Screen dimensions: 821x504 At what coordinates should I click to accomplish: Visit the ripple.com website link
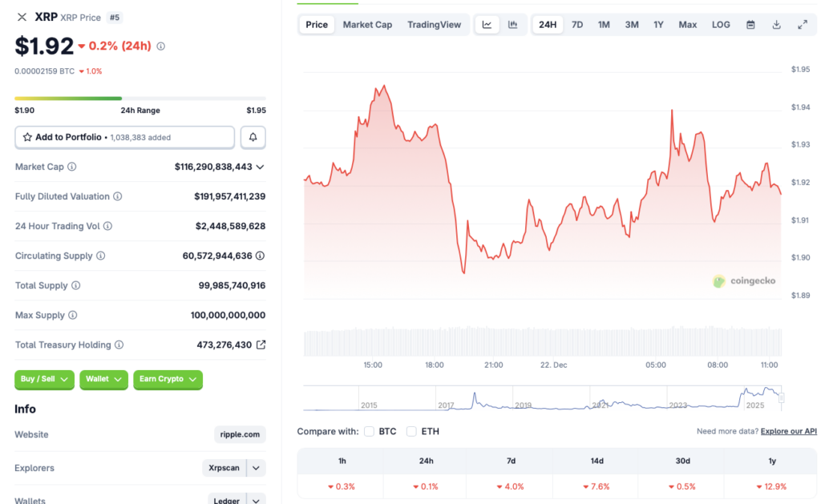click(239, 434)
